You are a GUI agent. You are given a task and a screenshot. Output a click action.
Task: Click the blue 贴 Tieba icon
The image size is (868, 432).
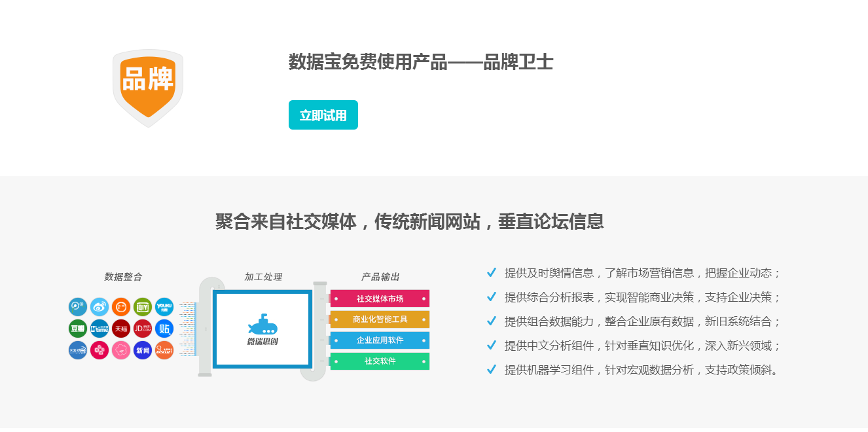(x=164, y=328)
